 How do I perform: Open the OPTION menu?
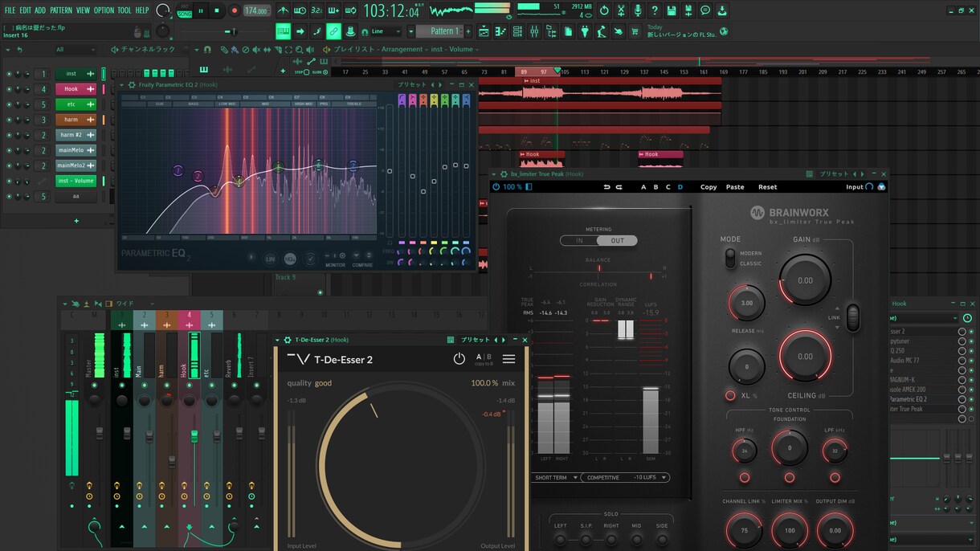[x=104, y=10]
